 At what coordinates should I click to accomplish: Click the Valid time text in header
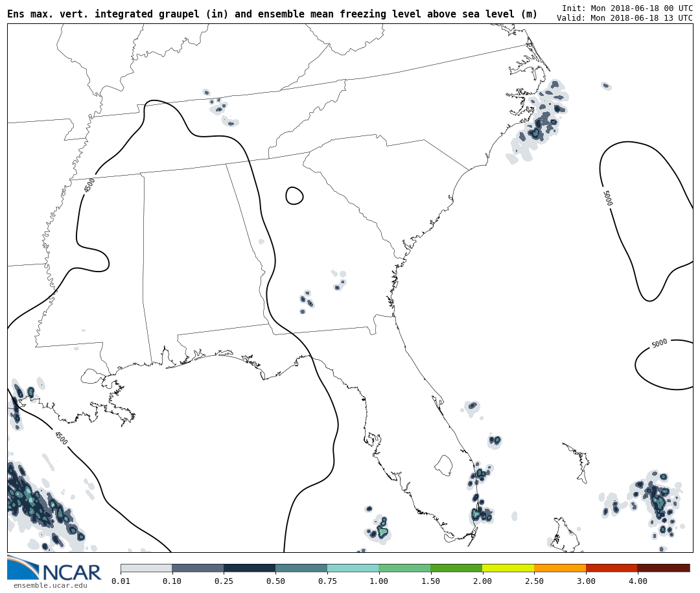pos(624,18)
